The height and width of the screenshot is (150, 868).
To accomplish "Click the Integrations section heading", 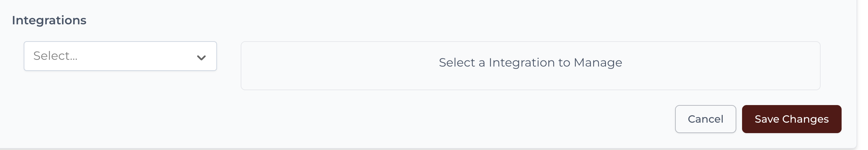I will [x=49, y=20].
